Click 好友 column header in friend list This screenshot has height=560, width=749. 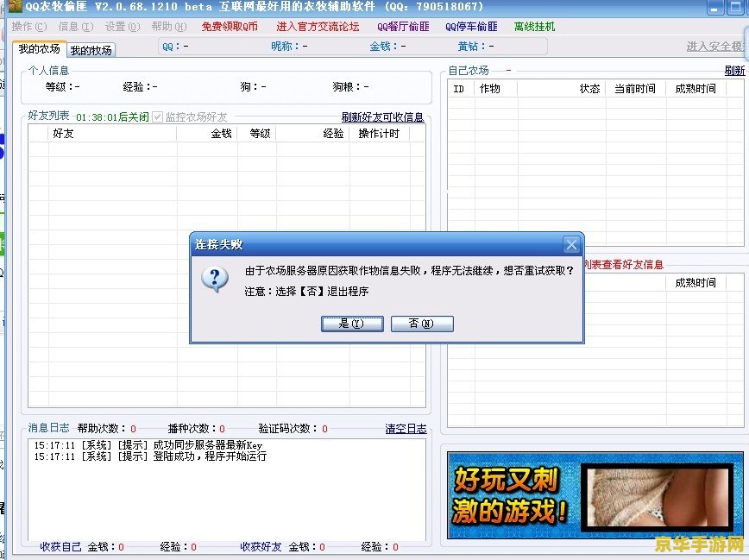pyautogui.click(x=112, y=134)
